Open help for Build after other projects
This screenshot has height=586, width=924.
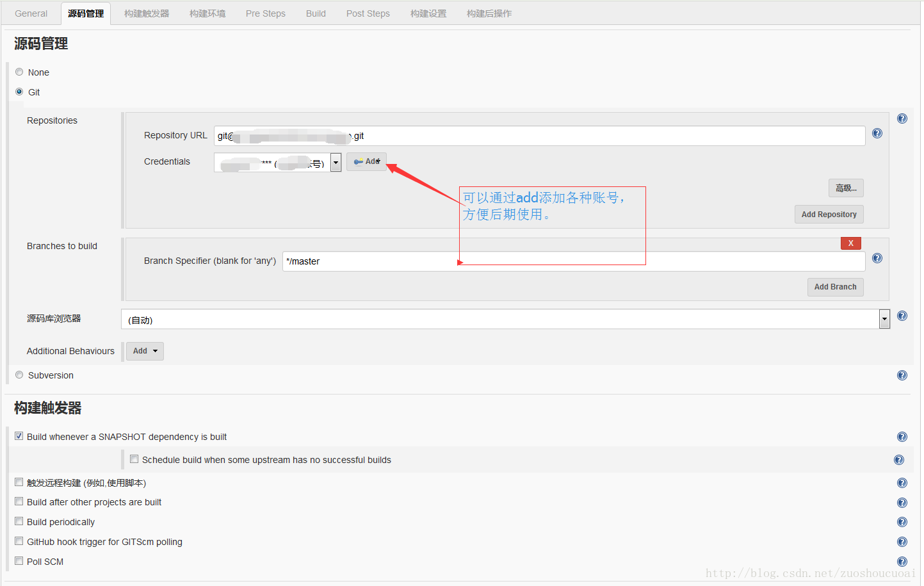(902, 503)
